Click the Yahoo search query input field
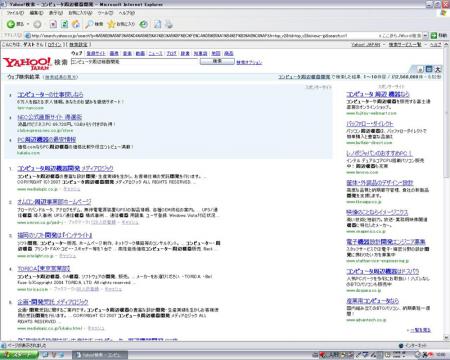450x360 pixels. point(134,62)
